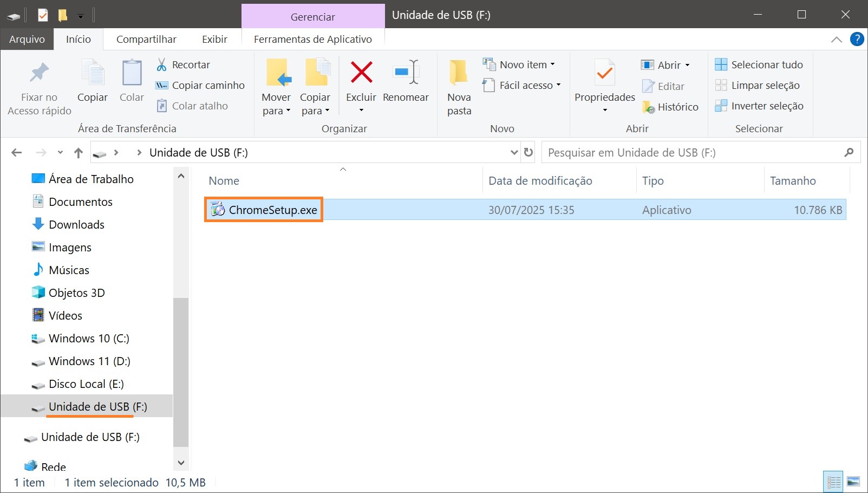The image size is (868, 493).
Task: Open the Abrir dropdown arrow
Action: 688,65
